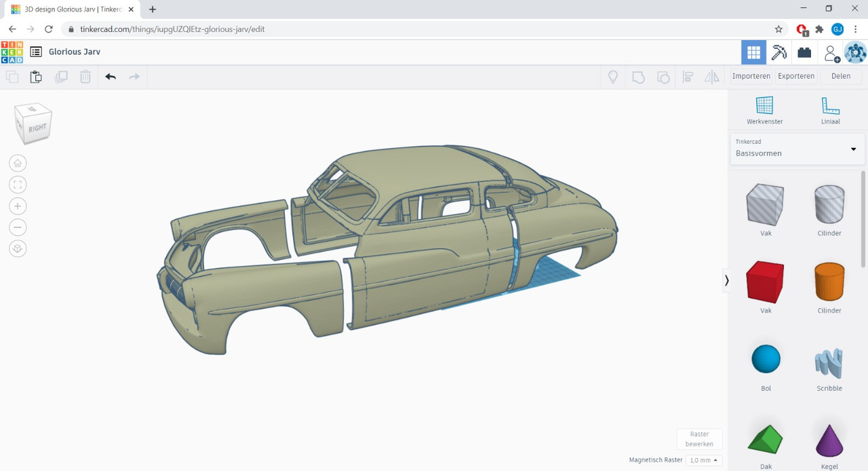Toggle orthographic perspective view button
This screenshot has height=471, width=868.
pos(18,249)
